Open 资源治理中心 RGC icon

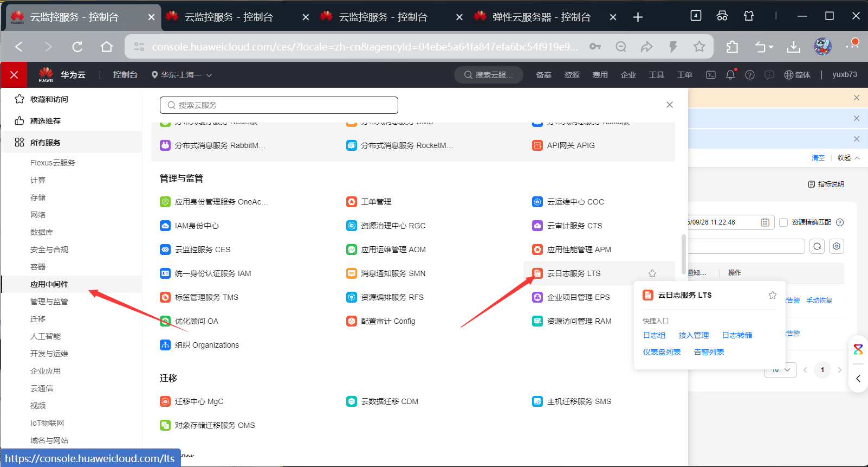pos(352,226)
